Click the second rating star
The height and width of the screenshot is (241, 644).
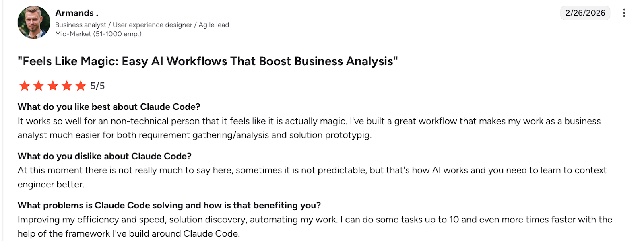point(39,86)
